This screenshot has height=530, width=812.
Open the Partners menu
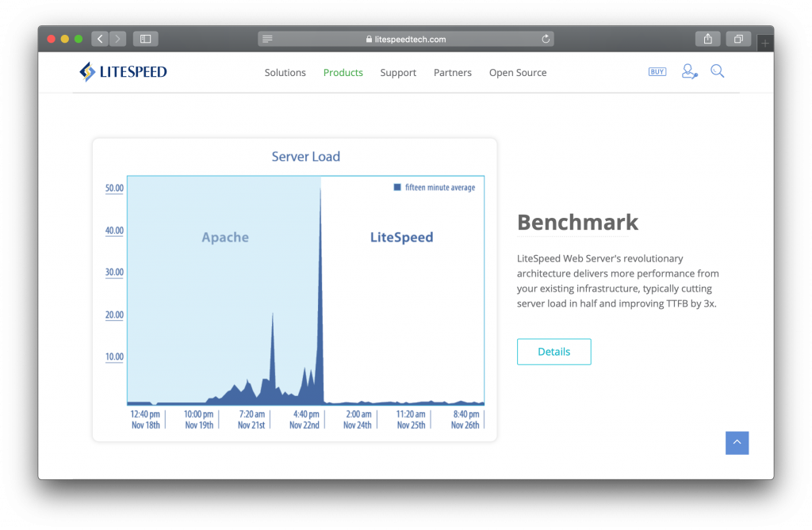pos(453,72)
